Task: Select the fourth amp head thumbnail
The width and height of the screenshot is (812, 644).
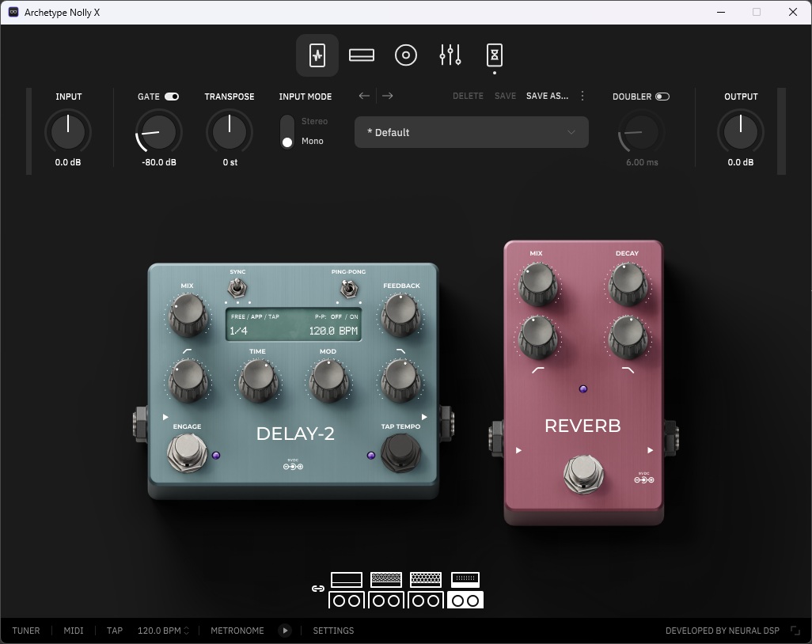Action: coord(465,579)
